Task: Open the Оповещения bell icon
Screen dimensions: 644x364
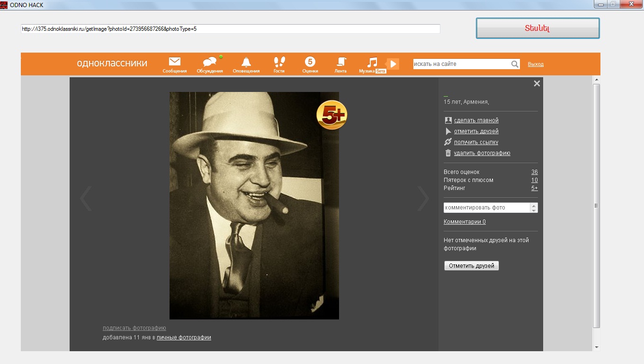Action: point(246,62)
